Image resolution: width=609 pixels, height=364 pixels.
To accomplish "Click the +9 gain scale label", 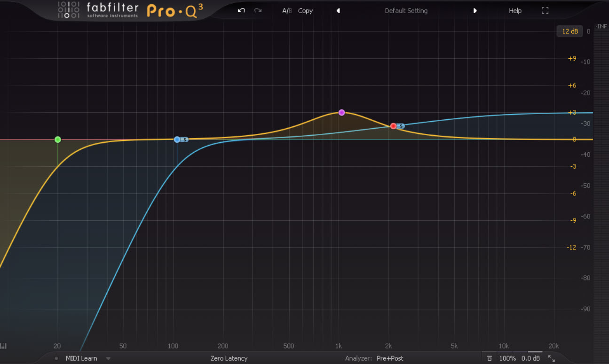I will [572, 59].
